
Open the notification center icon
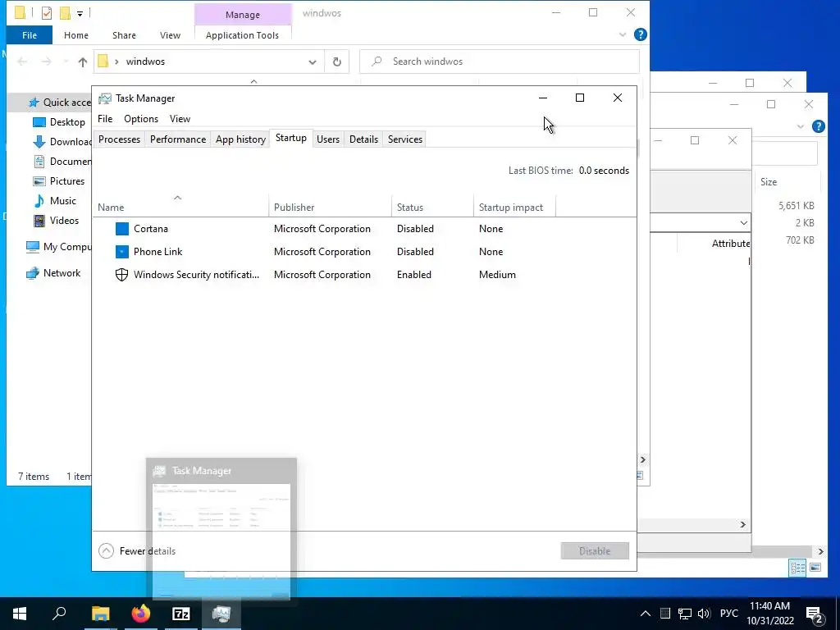click(x=815, y=614)
